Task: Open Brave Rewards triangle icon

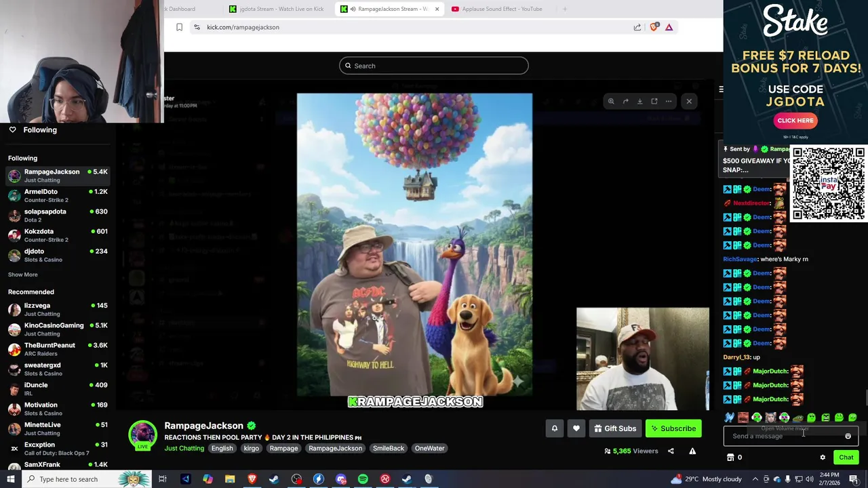Action: [669, 27]
